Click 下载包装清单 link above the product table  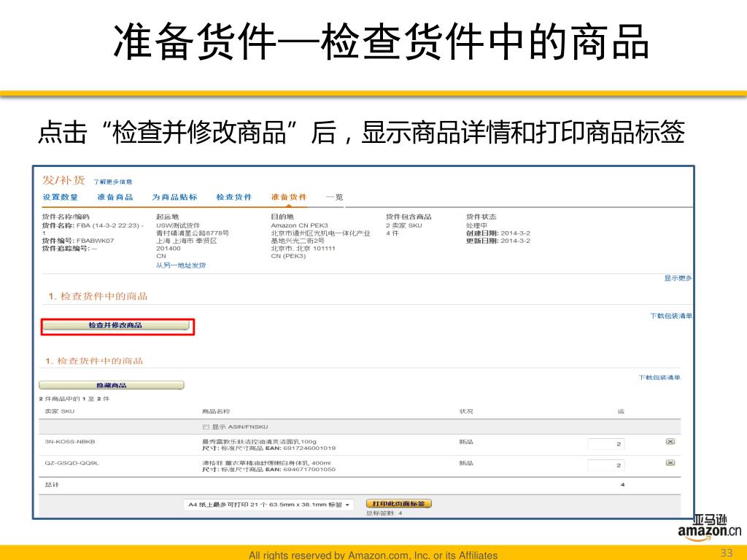tap(659, 378)
